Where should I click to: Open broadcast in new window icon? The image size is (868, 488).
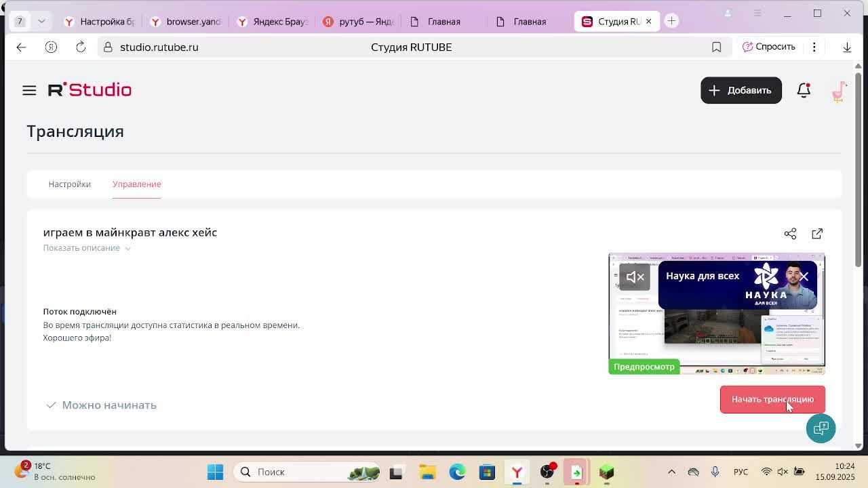817,233
